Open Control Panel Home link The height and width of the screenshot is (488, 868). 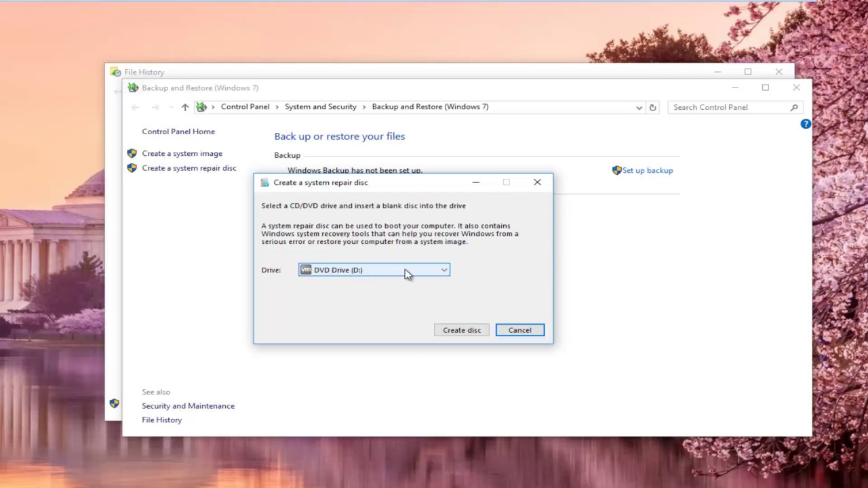tap(178, 131)
